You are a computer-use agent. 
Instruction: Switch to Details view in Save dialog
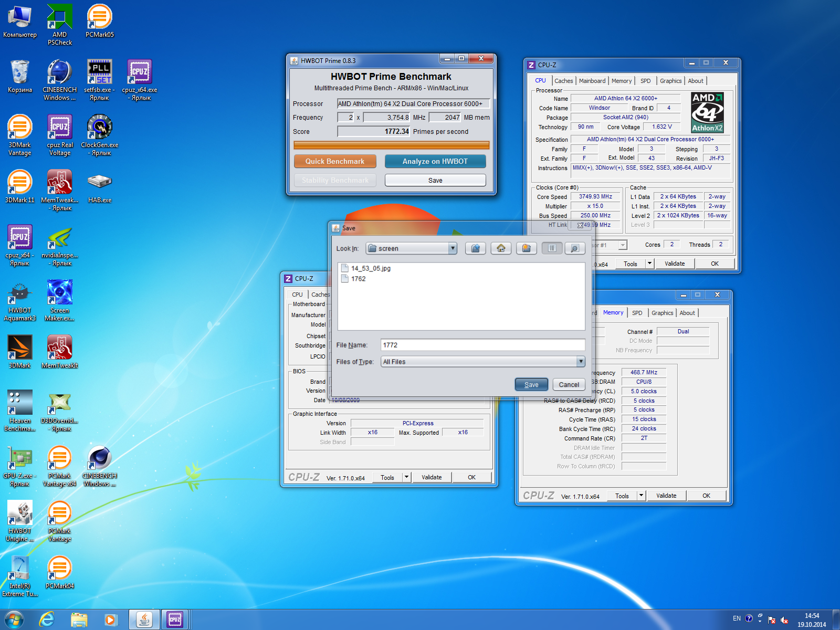click(575, 248)
